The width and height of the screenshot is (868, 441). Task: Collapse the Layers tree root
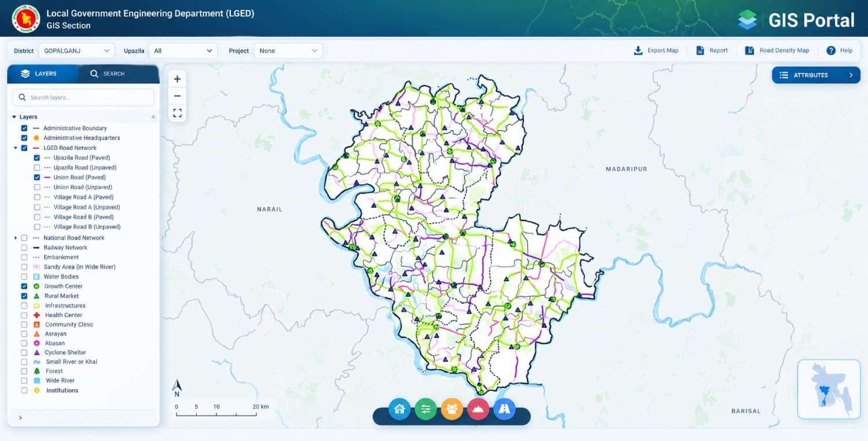(x=14, y=117)
